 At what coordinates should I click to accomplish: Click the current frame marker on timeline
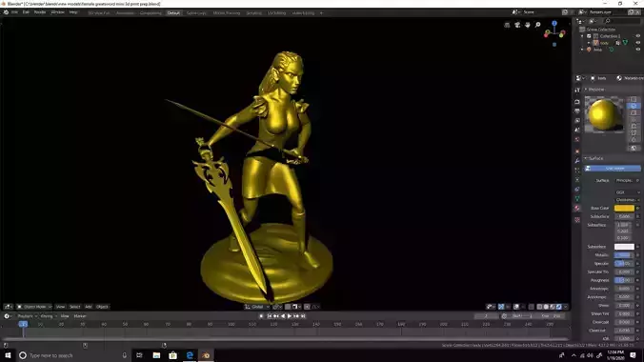coord(23,324)
